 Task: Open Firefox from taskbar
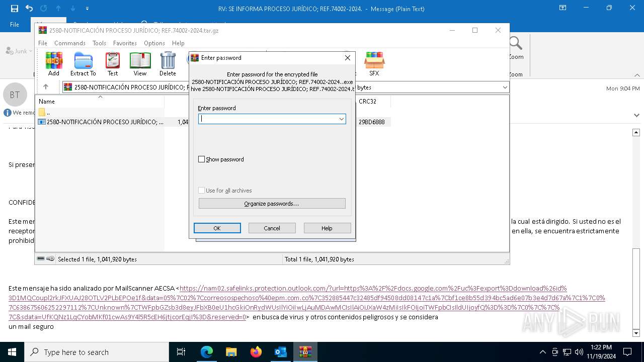[x=256, y=352]
